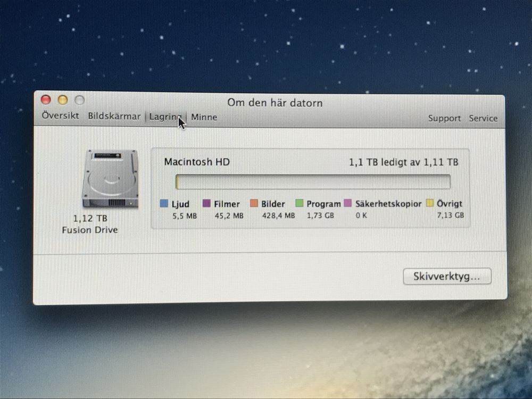The image size is (532, 399).
Task: Click the Skivverktyg... button
Action: pos(447,276)
